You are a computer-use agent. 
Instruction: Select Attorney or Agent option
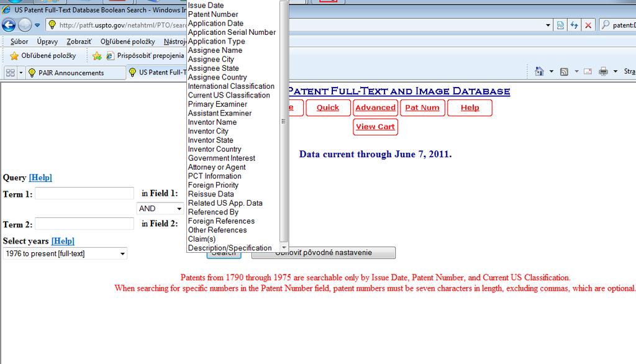[217, 167]
